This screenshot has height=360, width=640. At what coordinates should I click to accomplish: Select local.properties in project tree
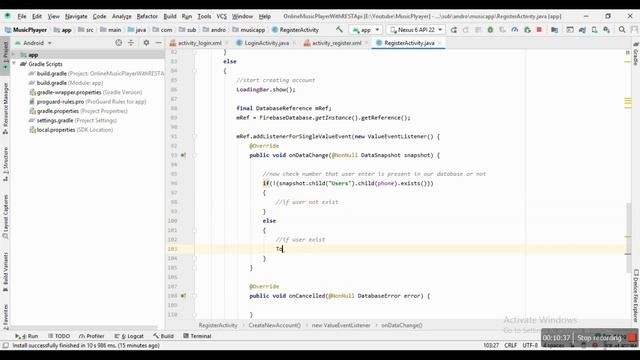coord(71,130)
